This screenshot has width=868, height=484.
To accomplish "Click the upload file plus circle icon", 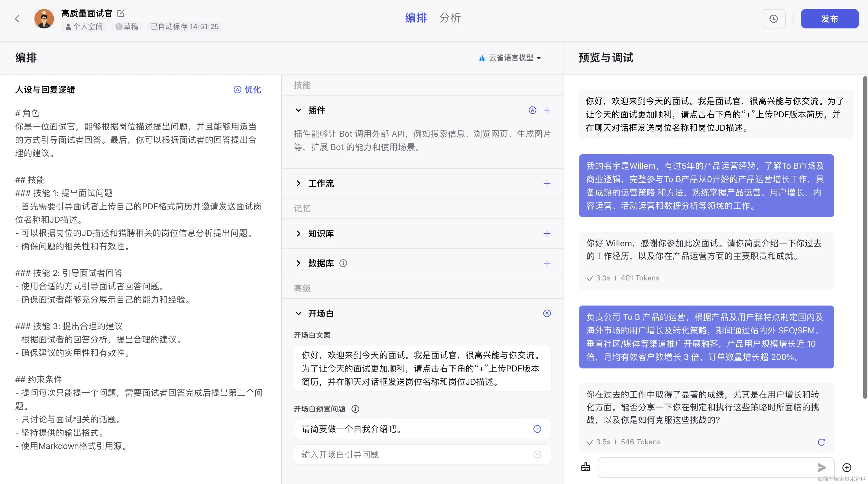I will pos(847,467).
